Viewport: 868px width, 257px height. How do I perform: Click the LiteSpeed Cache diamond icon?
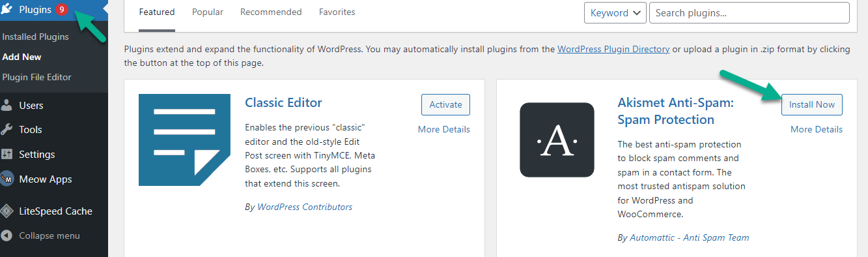[7, 211]
